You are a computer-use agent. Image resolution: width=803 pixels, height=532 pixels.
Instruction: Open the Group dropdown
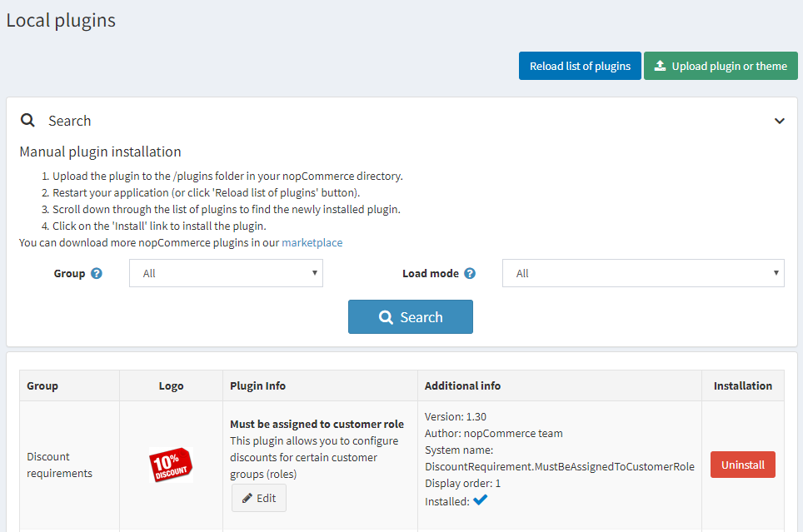(226, 273)
